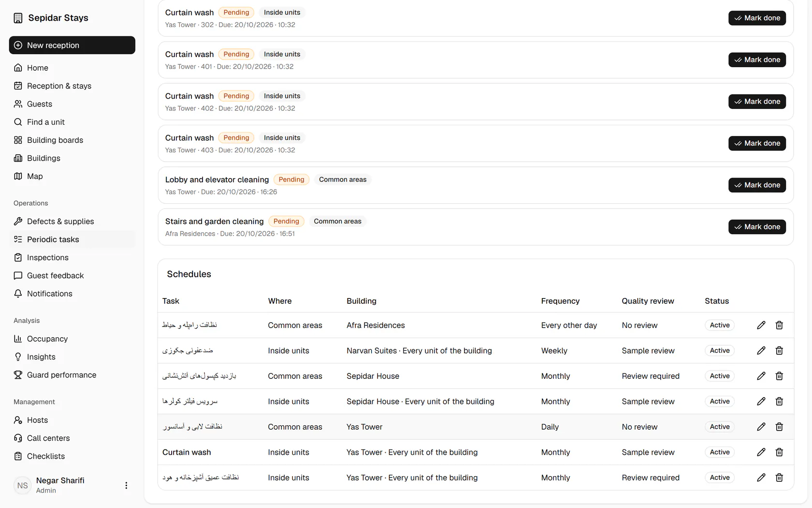Delete the last Yas Tower Review required schedule
This screenshot has width=812, height=508.
tap(779, 478)
